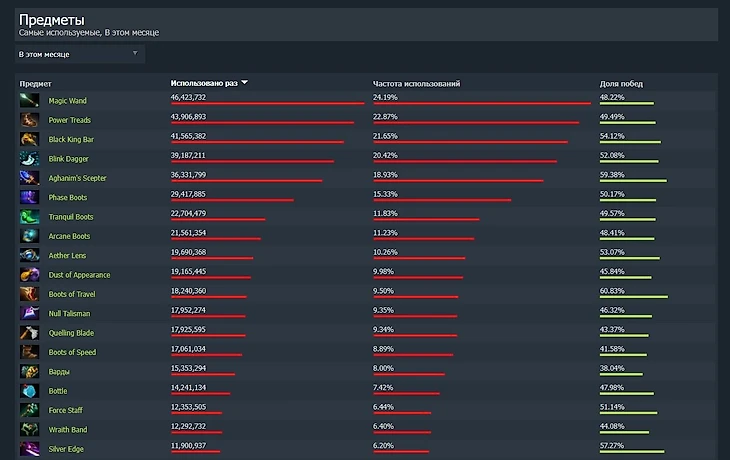Click the Black King Bar item icon
730x460 pixels.
pyautogui.click(x=29, y=139)
